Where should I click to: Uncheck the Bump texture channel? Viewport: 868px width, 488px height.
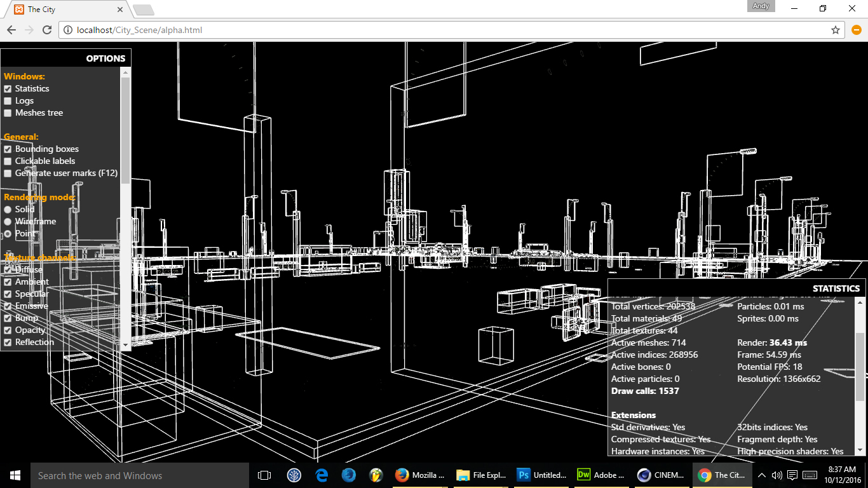pyautogui.click(x=8, y=318)
